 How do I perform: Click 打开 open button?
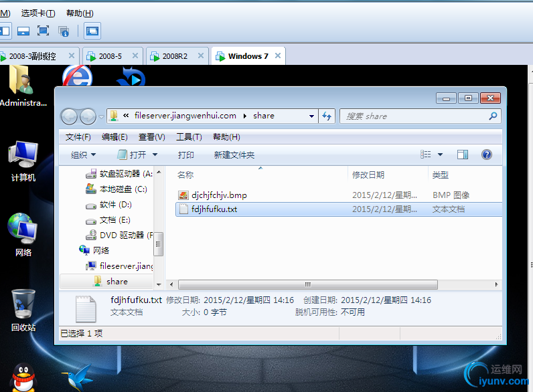pyautogui.click(x=133, y=155)
